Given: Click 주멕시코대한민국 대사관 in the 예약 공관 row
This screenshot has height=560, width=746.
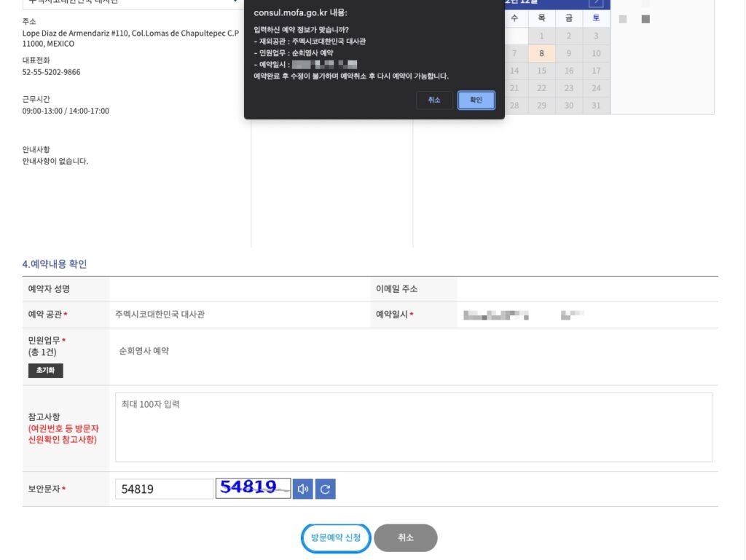Looking at the screenshot, I should point(160,315).
